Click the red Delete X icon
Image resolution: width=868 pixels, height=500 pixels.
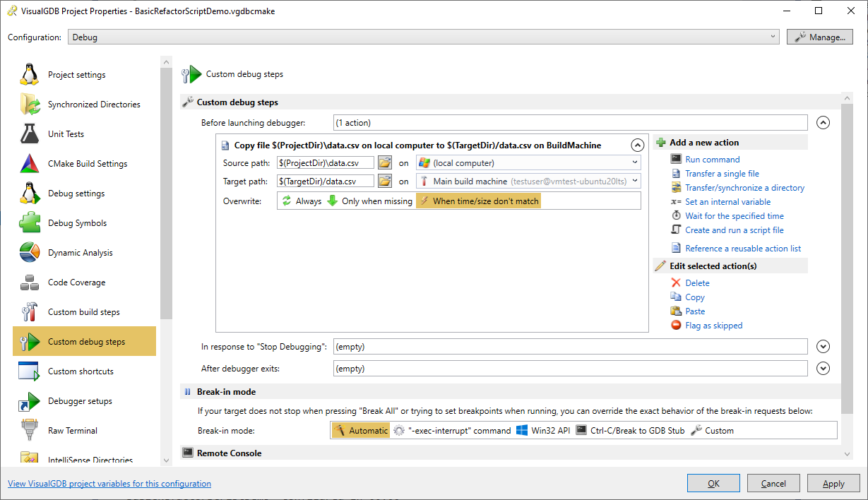(676, 282)
